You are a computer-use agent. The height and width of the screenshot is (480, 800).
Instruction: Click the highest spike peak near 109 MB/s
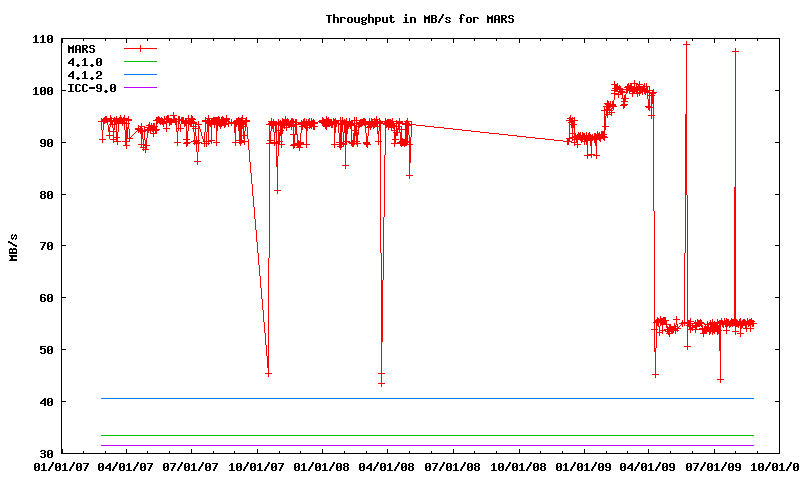686,44
